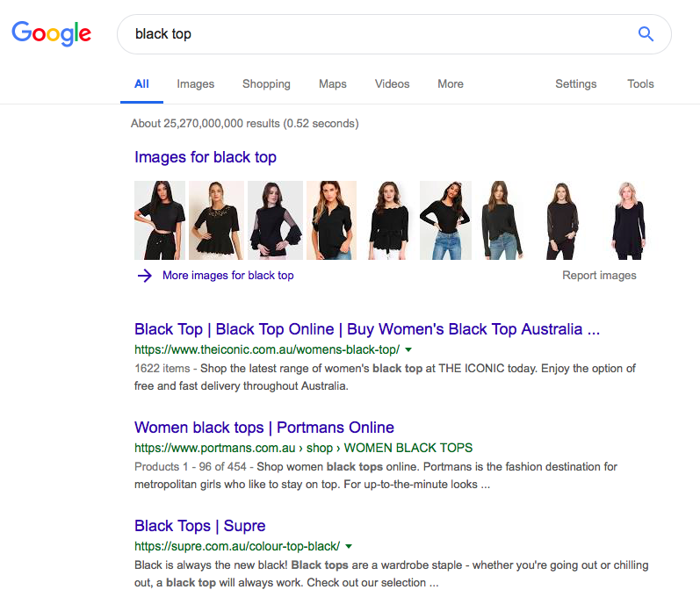
Task: Click the Google logo
Action: pos(51,33)
